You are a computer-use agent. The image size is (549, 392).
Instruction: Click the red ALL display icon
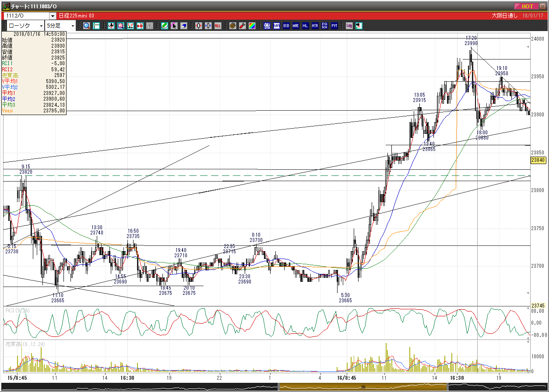218,25
